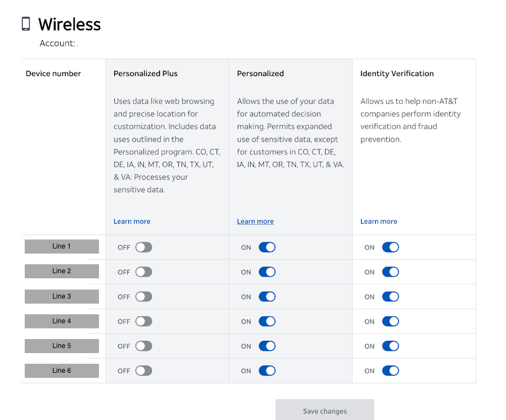The height and width of the screenshot is (420, 506).
Task: Select the Line 5 device number label
Action: [x=61, y=346]
